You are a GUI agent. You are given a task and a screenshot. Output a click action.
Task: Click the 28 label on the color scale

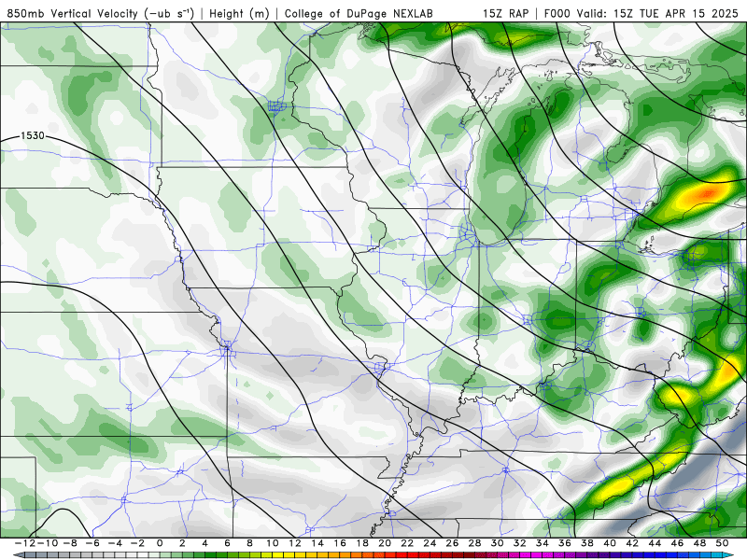coord(474,543)
